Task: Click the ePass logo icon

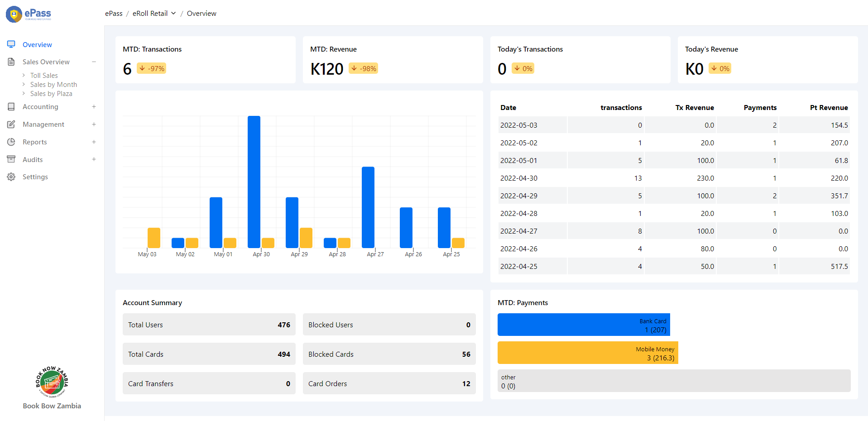Action: (x=14, y=14)
